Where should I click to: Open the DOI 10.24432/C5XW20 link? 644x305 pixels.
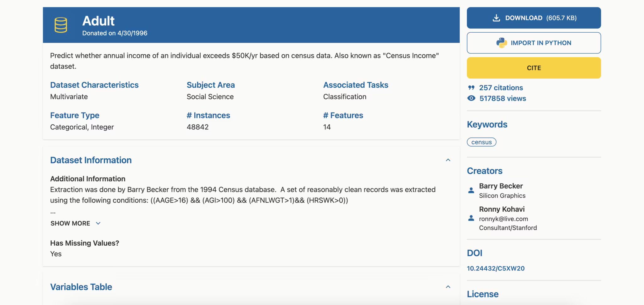(496, 268)
